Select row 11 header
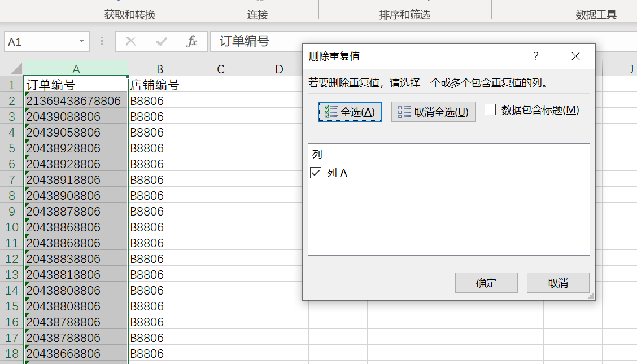Image resolution: width=637 pixels, height=364 pixels. (x=12, y=243)
